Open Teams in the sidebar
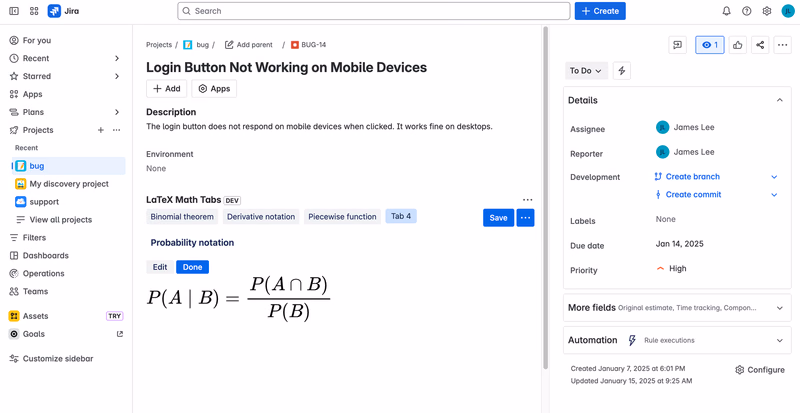Viewport: 800px width, 413px height. pyautogui.click(x=66, y=291)
